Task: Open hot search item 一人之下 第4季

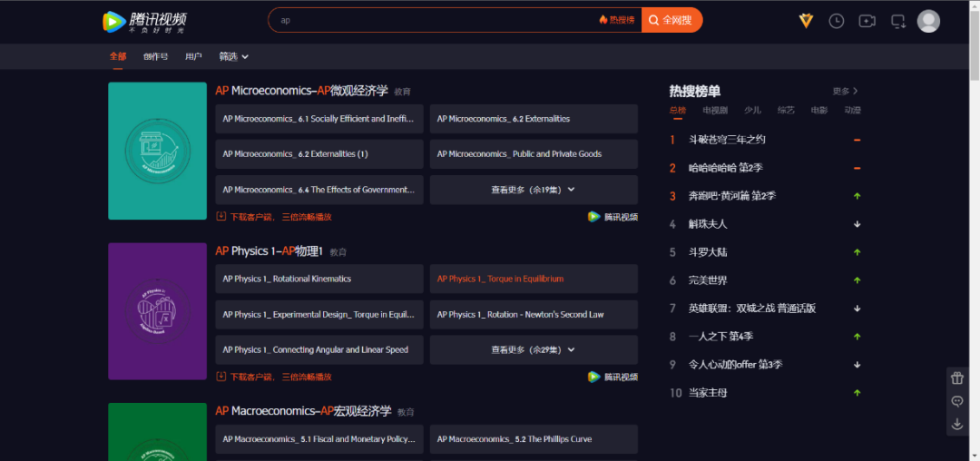Action: click(720, 337)
